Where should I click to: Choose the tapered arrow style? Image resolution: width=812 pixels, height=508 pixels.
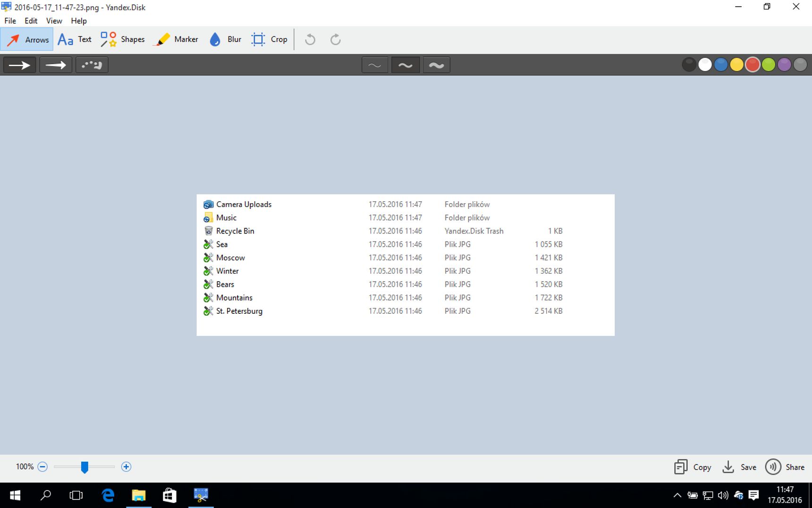[x=56, y=65]
